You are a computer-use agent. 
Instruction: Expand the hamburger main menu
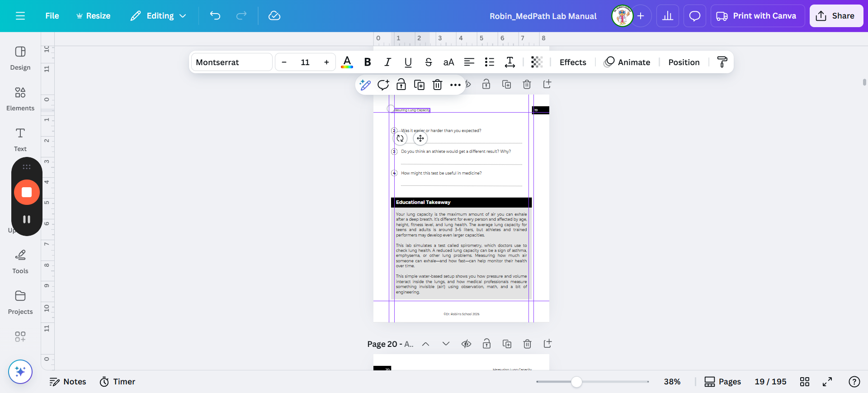[20, 16]
